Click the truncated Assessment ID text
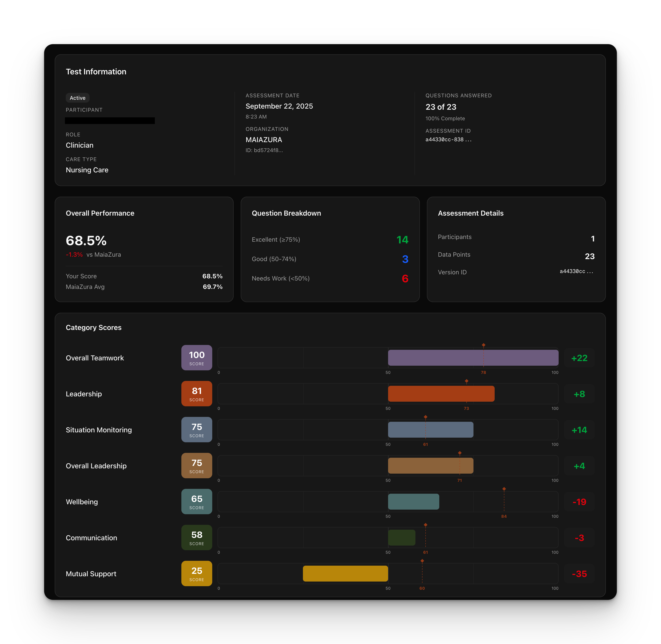This screenshot has width=661, height=644. pyautogui.click(x=448, y=139)
